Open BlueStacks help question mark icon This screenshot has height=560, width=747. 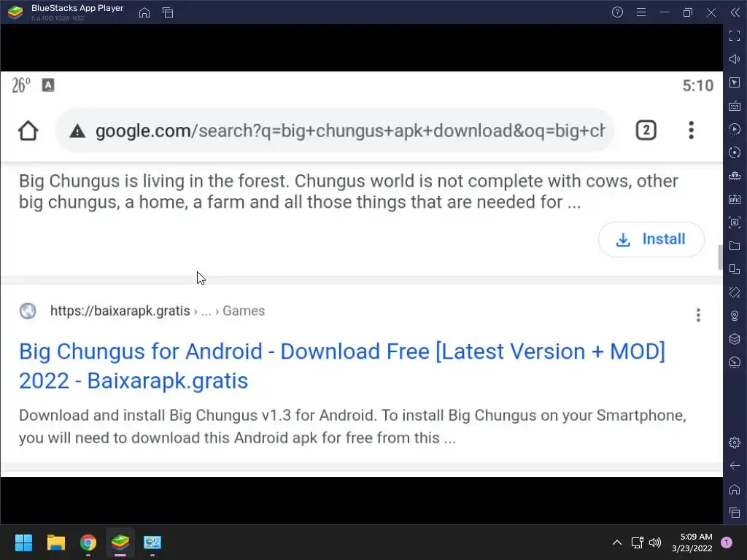(617, 12)
